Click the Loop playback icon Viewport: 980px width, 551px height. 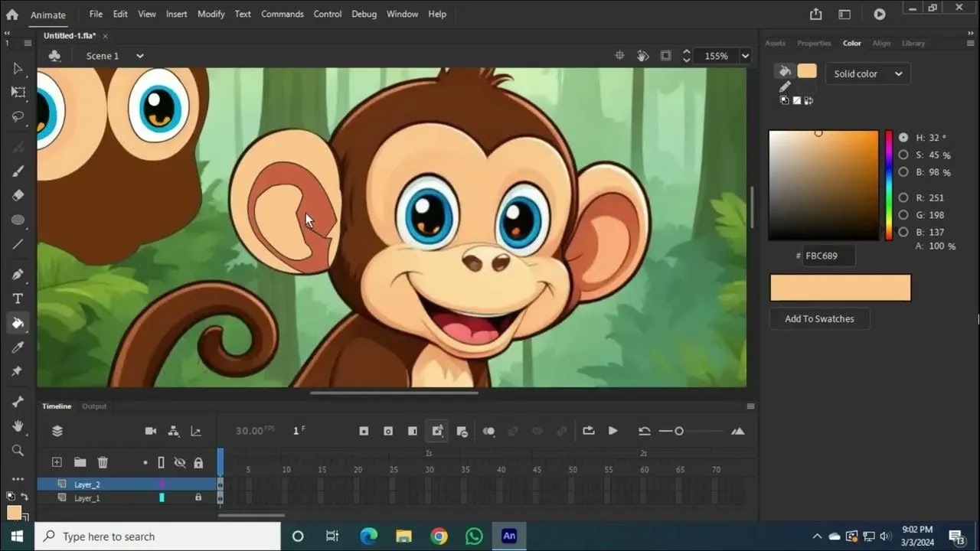(x=589, y=431)
